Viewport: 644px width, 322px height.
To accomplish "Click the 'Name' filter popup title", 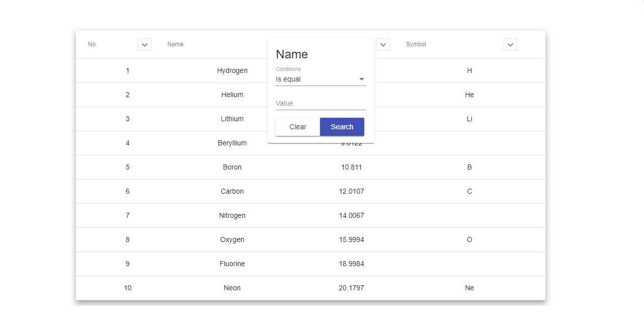I will pos(292,54).
